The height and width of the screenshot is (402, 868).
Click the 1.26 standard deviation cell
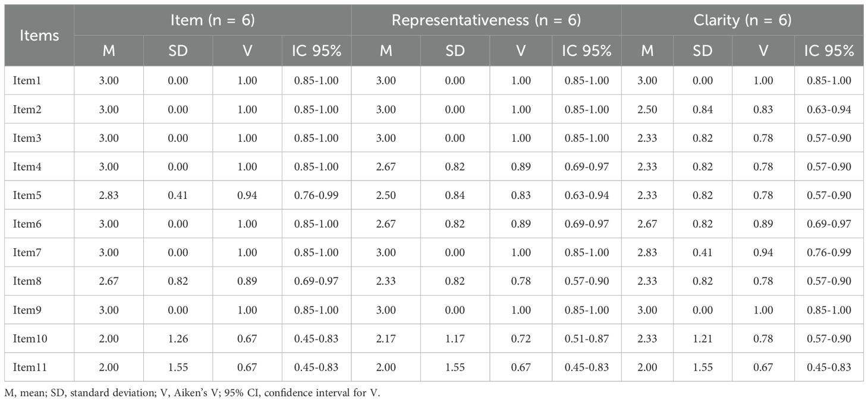click(x=178, y=338)
